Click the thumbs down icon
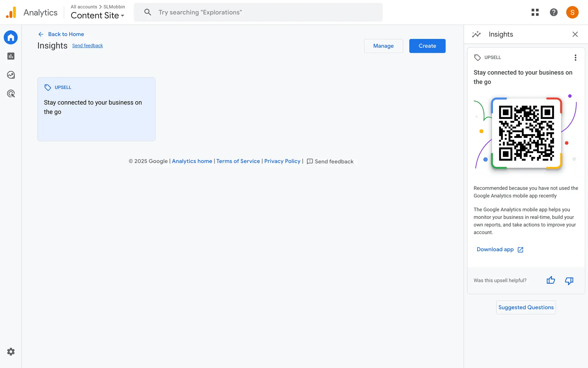This screenshot has width=588, height=368. (x=569, y=281)
